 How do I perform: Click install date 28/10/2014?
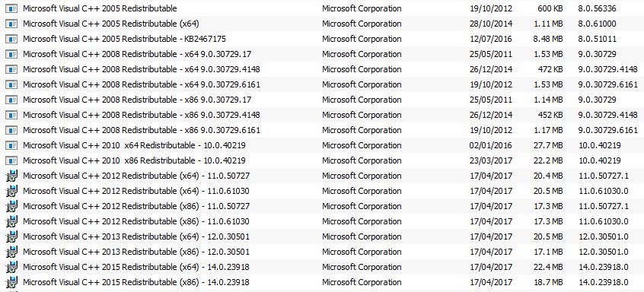tap(491, 24)
